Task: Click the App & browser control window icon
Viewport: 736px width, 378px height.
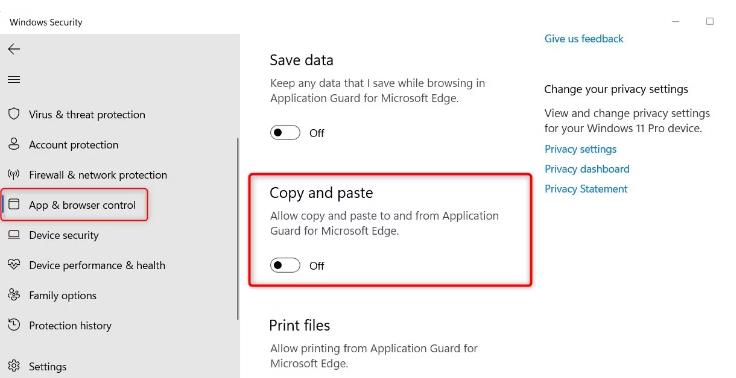Action: [14, 205]
